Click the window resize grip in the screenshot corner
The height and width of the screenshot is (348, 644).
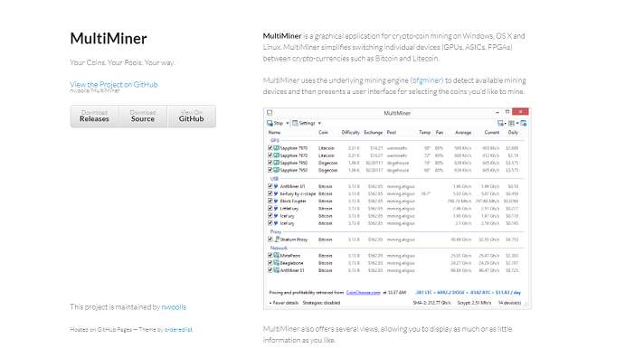tap(526, 304)
